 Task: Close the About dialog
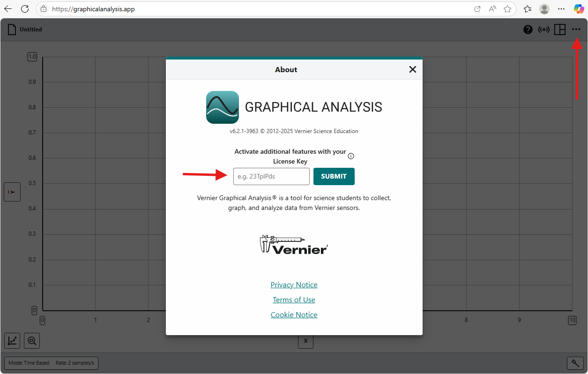412,69
